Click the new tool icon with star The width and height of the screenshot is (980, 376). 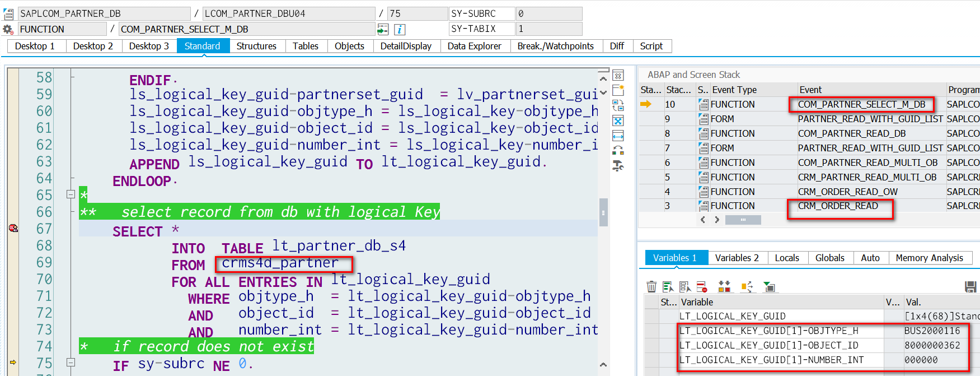[618, 90]
